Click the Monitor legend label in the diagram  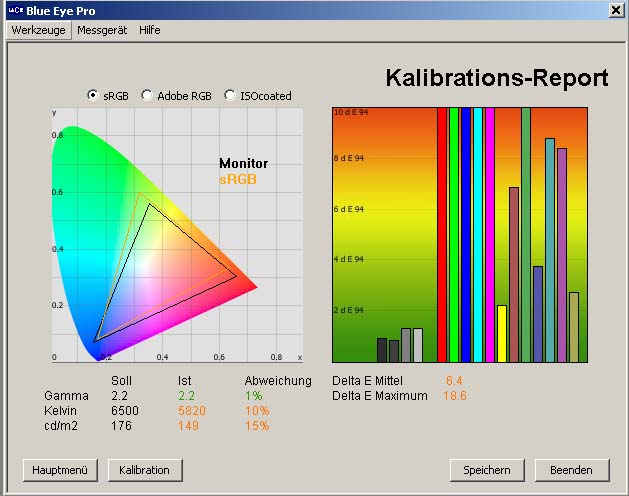pyautogui.click(x=243, y=163)
